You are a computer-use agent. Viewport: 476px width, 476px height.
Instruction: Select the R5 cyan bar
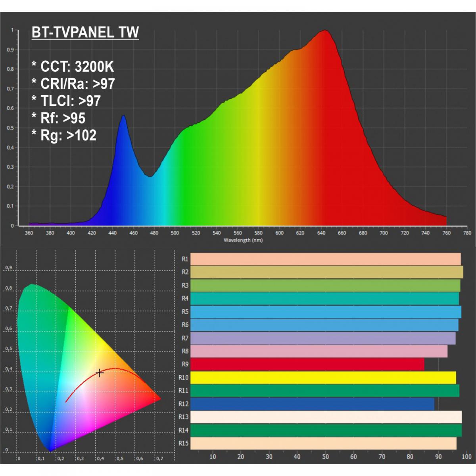click(x=325, y=312)
